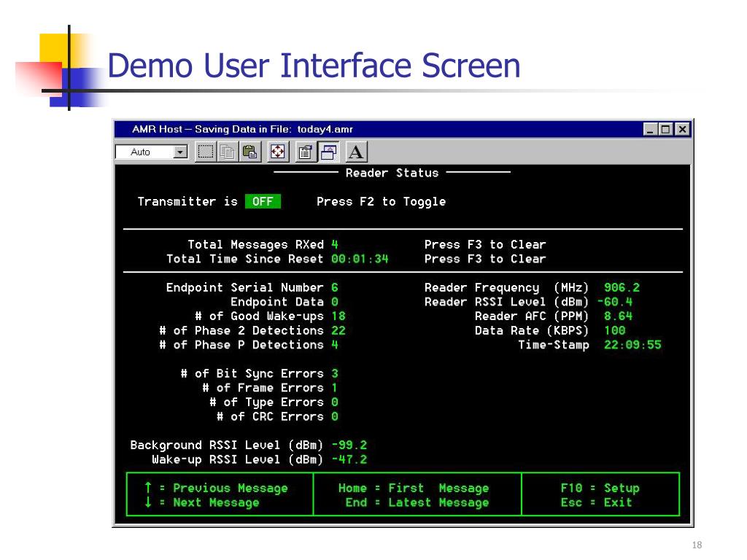Click the time value 00:01:34
747x560 pixels.
360,259
